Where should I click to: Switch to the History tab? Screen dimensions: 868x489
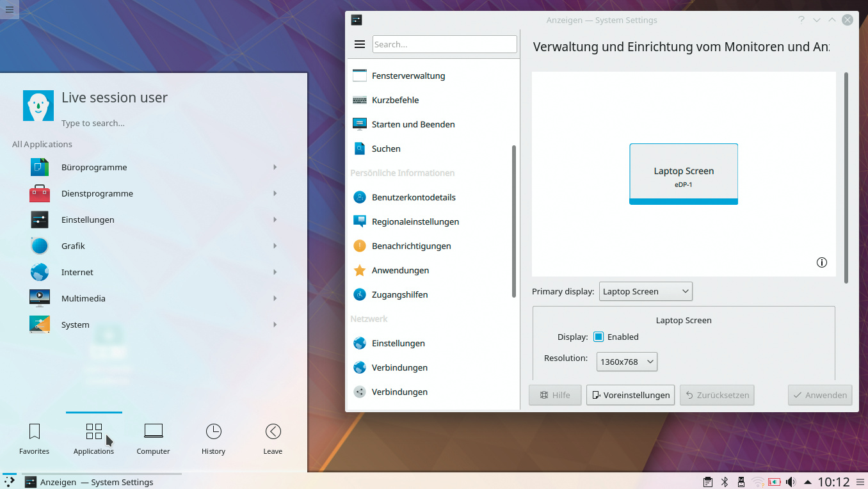point(213,438)
